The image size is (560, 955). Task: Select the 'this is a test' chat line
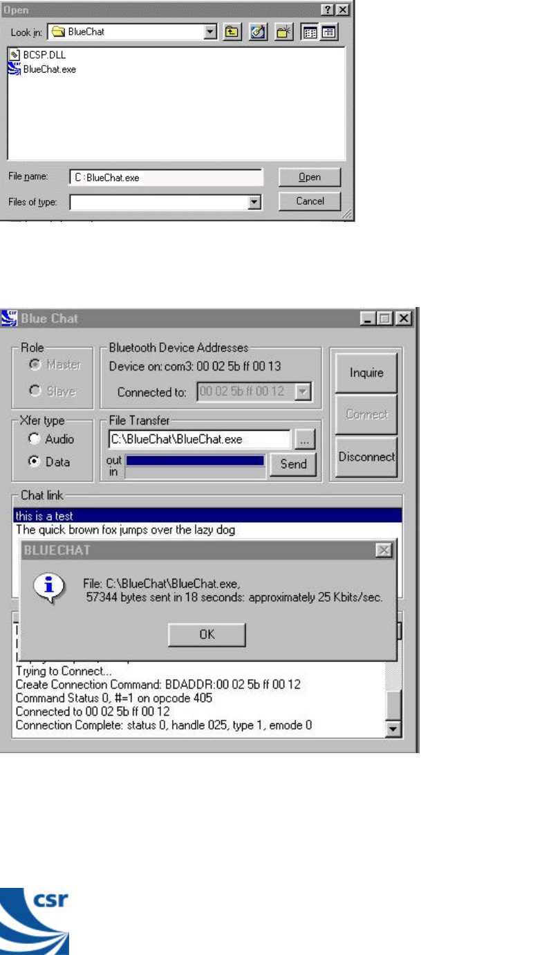tap(207, 516)
